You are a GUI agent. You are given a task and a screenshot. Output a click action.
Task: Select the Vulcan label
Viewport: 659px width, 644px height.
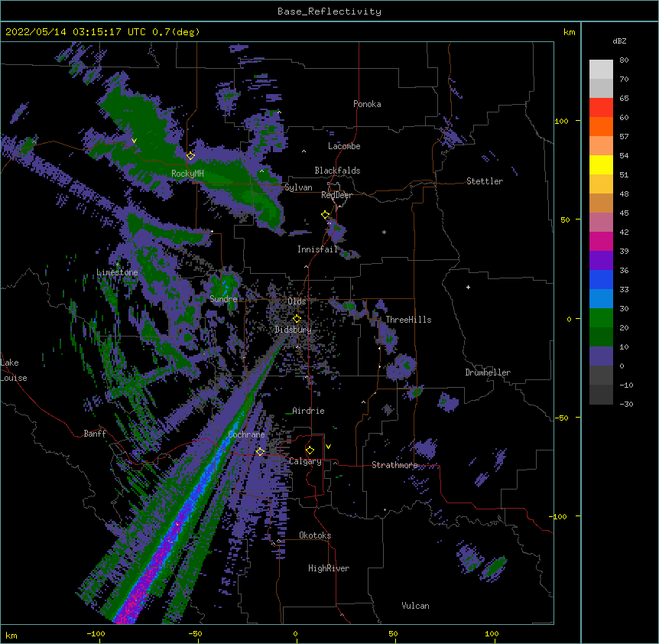point(415,606)
